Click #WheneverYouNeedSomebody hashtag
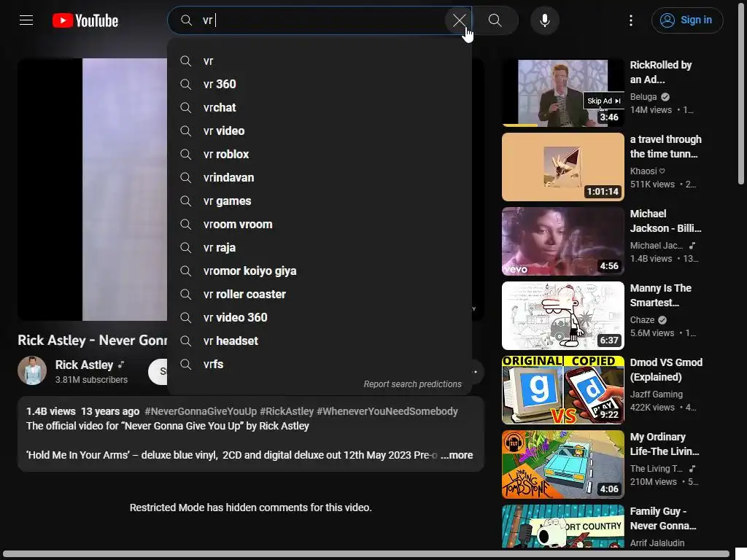The width and height of the screenshot is (747, 560). point(387,411)
